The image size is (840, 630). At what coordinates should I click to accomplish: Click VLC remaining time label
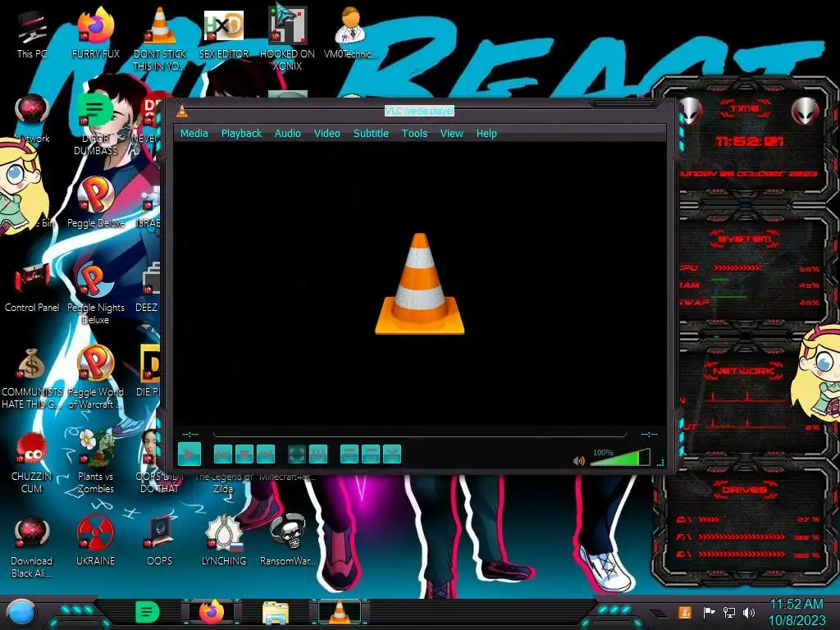tap(649, 434)
